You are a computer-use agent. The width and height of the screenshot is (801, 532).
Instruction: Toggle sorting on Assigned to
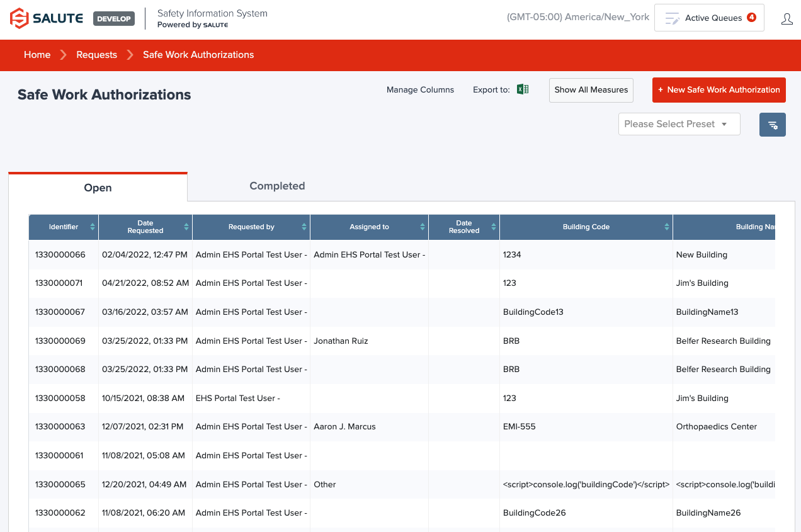coord(423,227)
